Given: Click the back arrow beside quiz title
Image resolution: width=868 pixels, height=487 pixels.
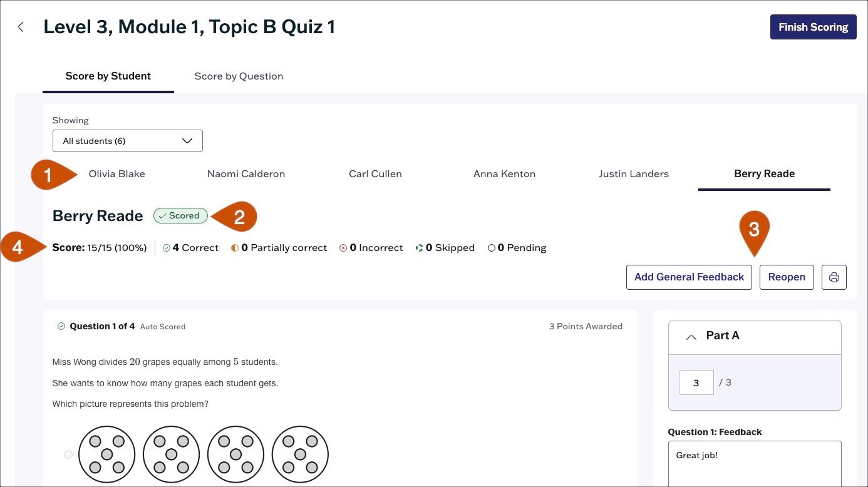Looking at the screenshot, I should click(x=21, y=27).
